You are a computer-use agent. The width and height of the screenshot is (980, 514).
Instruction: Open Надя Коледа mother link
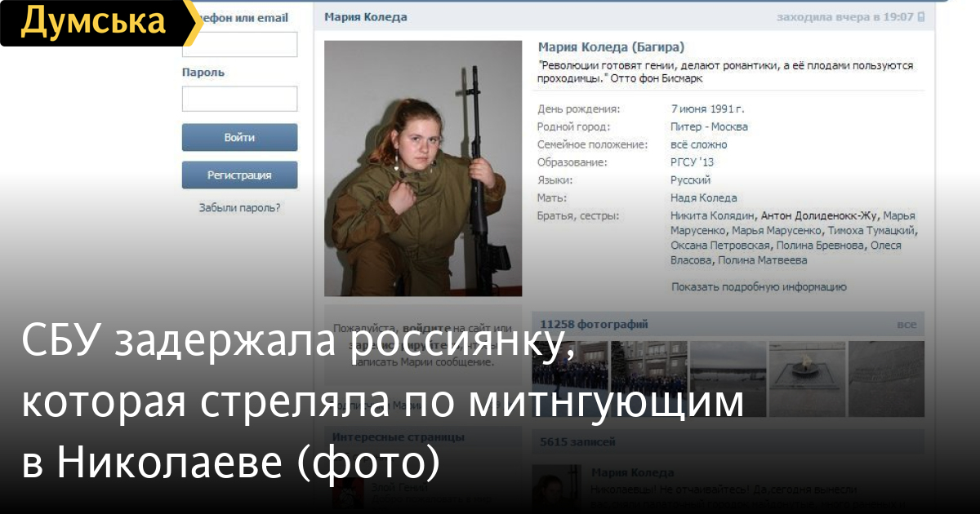pyautogui.click(x=703, y=197)
